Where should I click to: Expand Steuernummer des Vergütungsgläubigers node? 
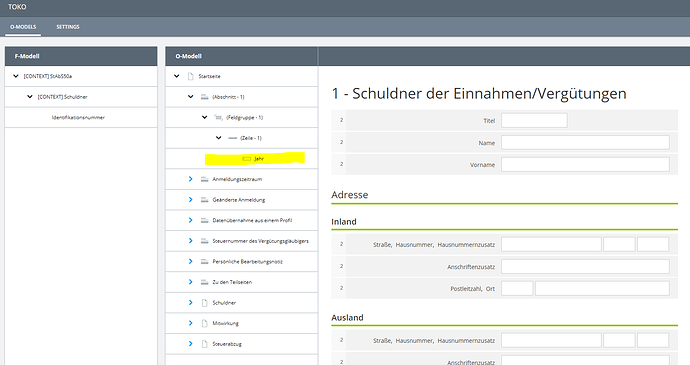pyautogui.click(x=191, y=241)
